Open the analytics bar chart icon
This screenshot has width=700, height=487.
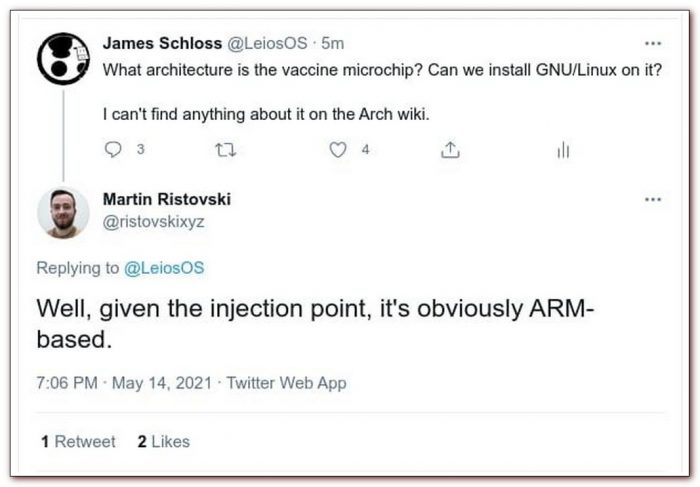(x=562, y=149)
